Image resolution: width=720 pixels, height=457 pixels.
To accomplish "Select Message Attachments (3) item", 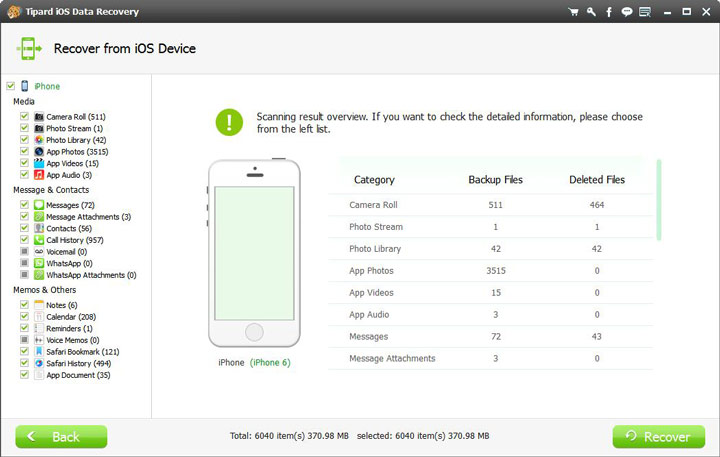I will click(89, 217).
